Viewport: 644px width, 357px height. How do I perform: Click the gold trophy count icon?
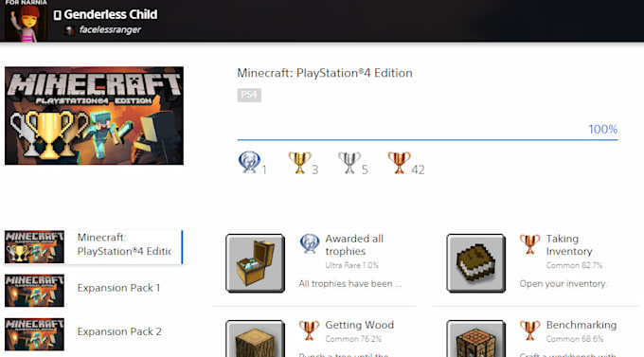[x=299, y=162]
